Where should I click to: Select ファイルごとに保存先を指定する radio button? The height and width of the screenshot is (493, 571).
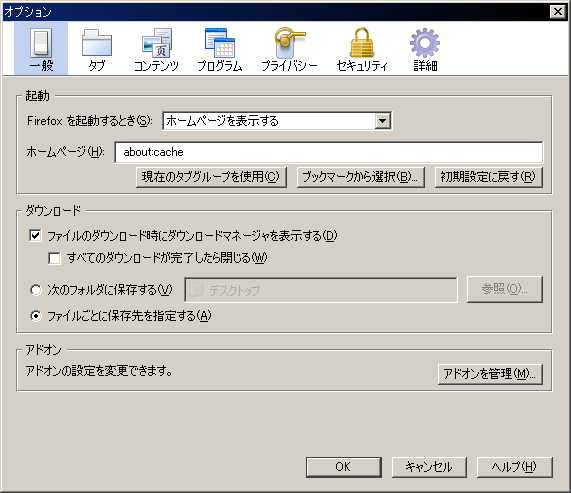(x=36, y=316)
